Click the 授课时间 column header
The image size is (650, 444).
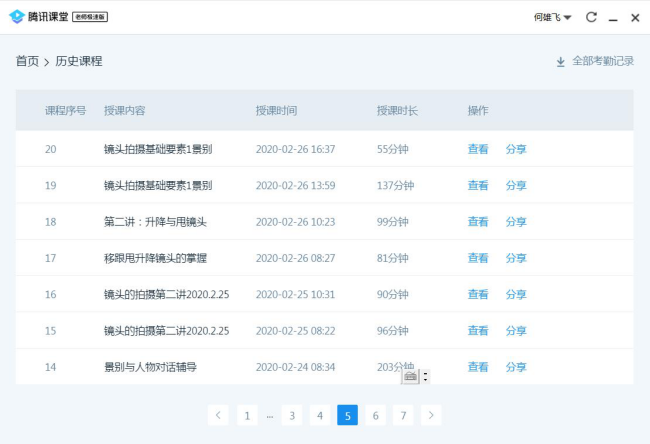click(x=276, y=110)
